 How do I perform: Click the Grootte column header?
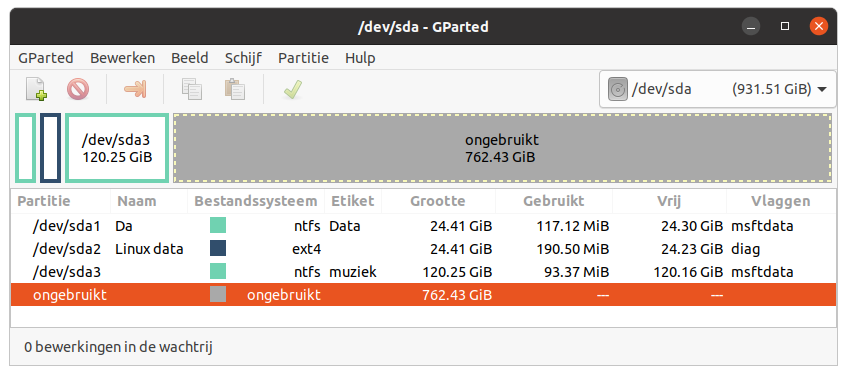438,202
